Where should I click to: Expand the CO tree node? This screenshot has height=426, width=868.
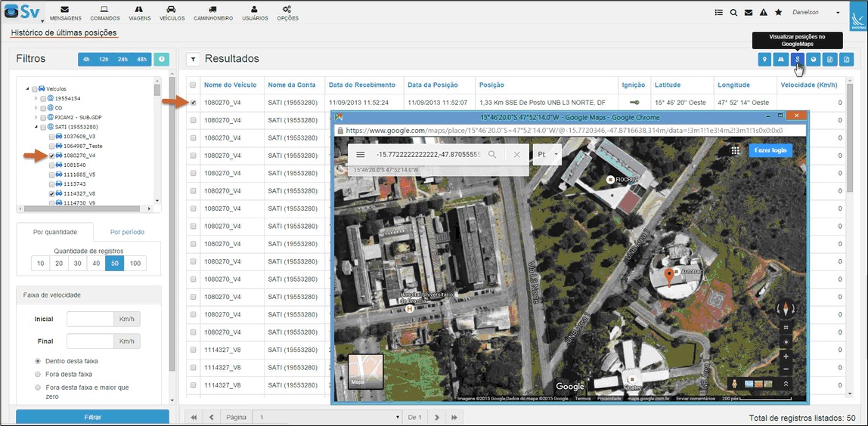pyautogui.click(x=36, y=107)
